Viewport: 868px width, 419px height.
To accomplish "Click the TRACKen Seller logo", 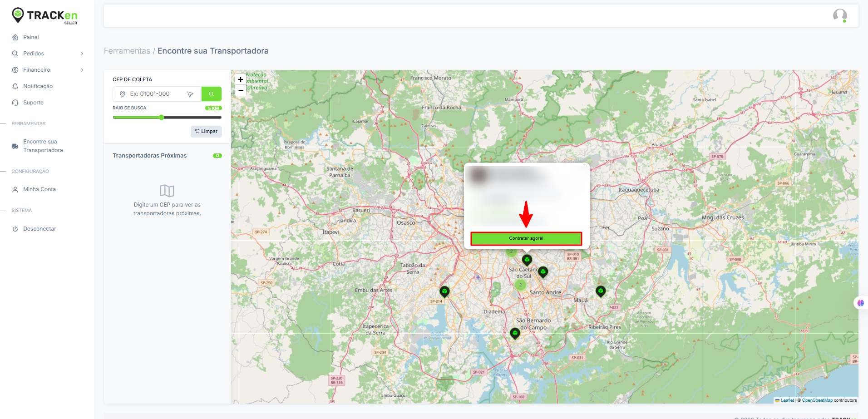I will click(44, 16).
